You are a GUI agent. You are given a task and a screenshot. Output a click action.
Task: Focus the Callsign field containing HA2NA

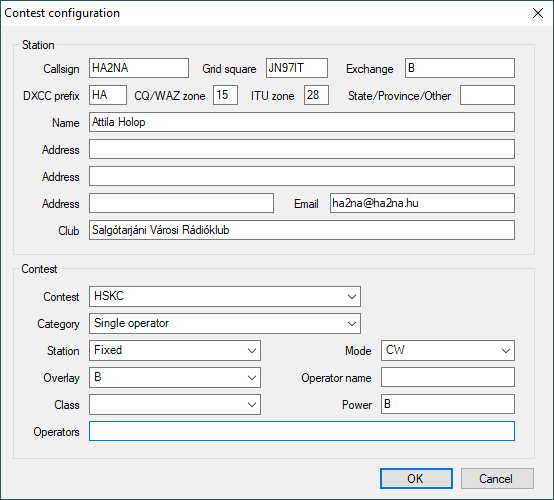139,68
